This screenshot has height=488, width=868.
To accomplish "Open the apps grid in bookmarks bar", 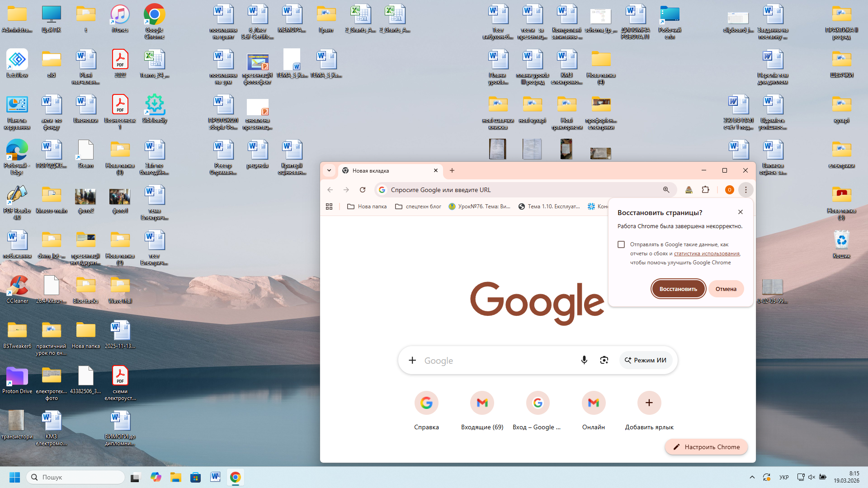I will click(329, 206).
